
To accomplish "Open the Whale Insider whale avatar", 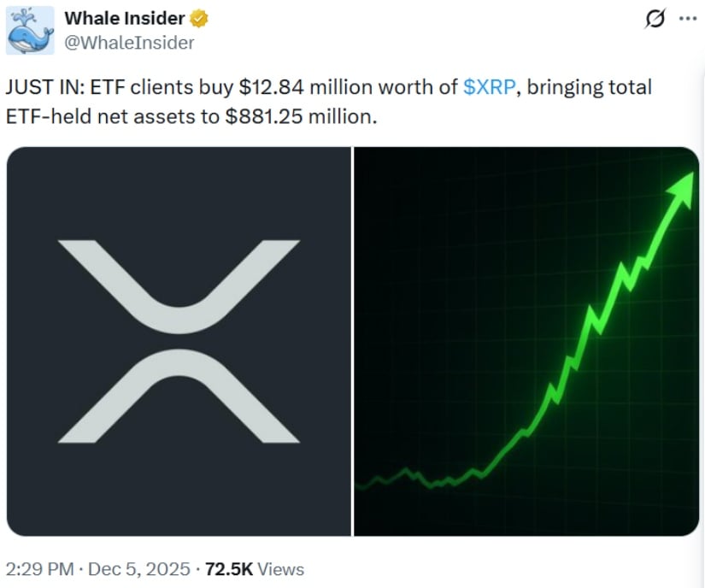I will [x=32, y=29].
